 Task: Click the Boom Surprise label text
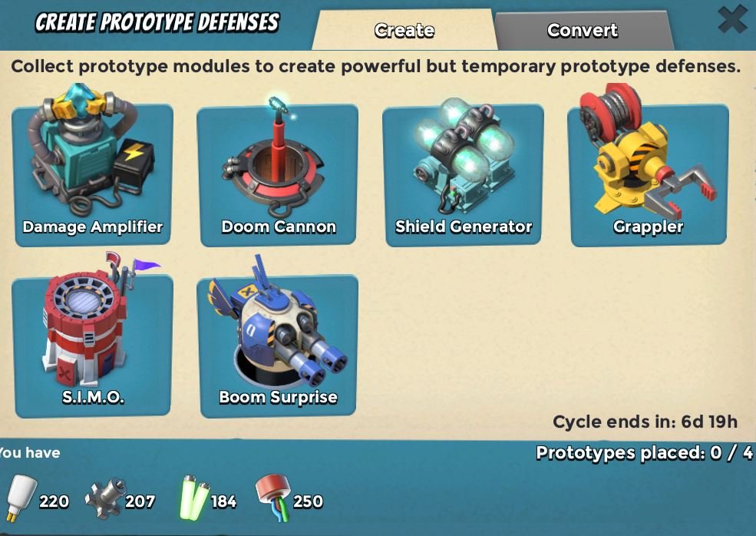tap(278, 397)
